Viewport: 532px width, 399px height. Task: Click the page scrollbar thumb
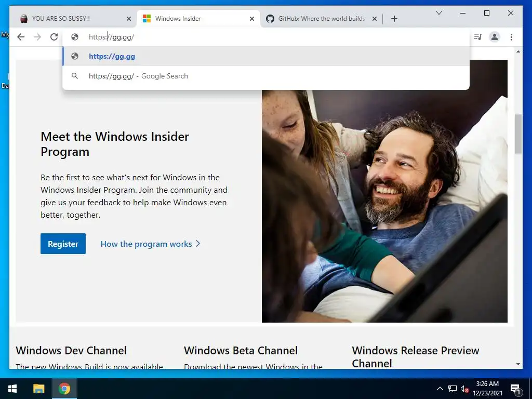518,134
